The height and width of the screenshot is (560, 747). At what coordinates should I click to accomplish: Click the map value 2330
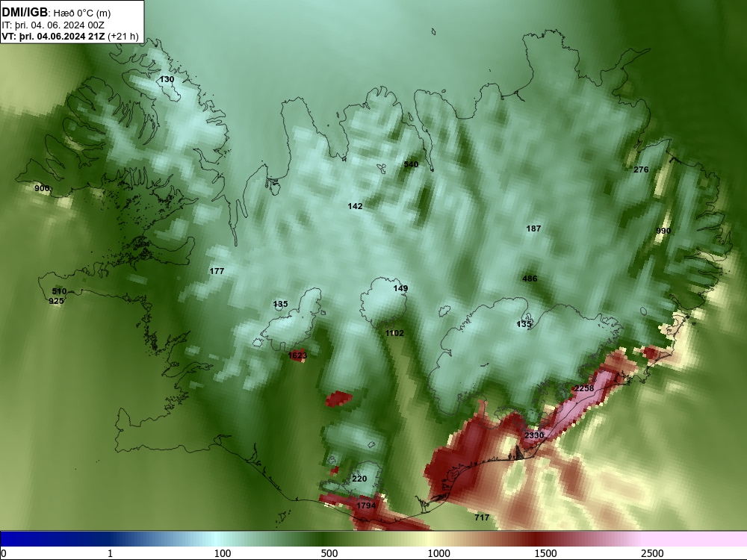point(534,435)
